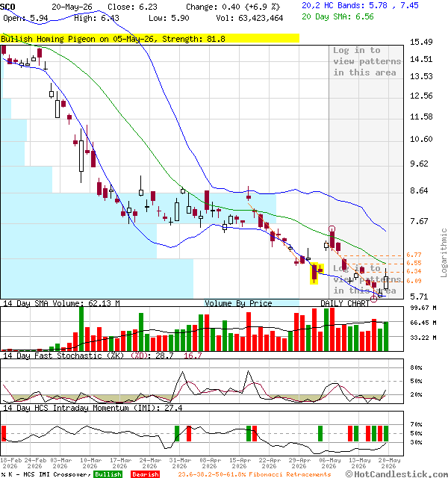The image size is (448, 478).
Task: Click the 20-May 2026 date axis label
Action: coord(388,463)
